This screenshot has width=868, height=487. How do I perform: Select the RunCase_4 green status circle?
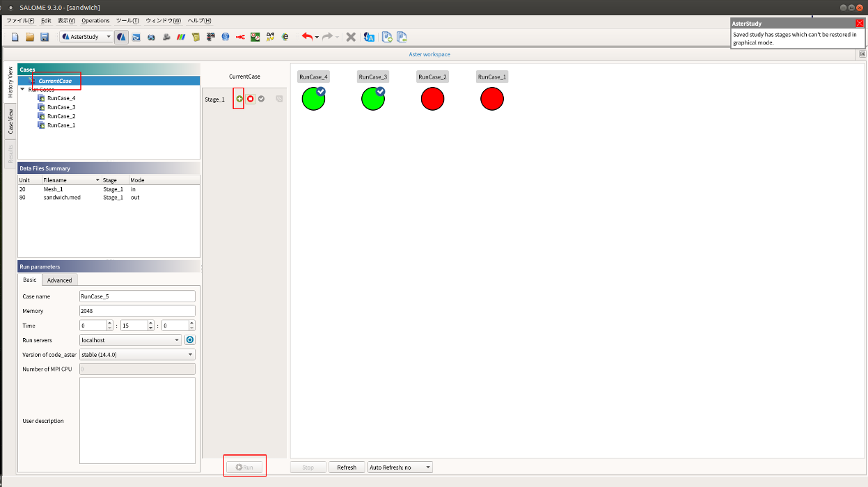point(313,99)
